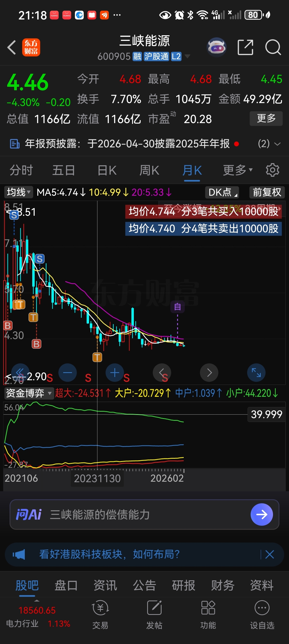Tap the 问Ai question input field

pyautogui.click(x=144, y=515)
